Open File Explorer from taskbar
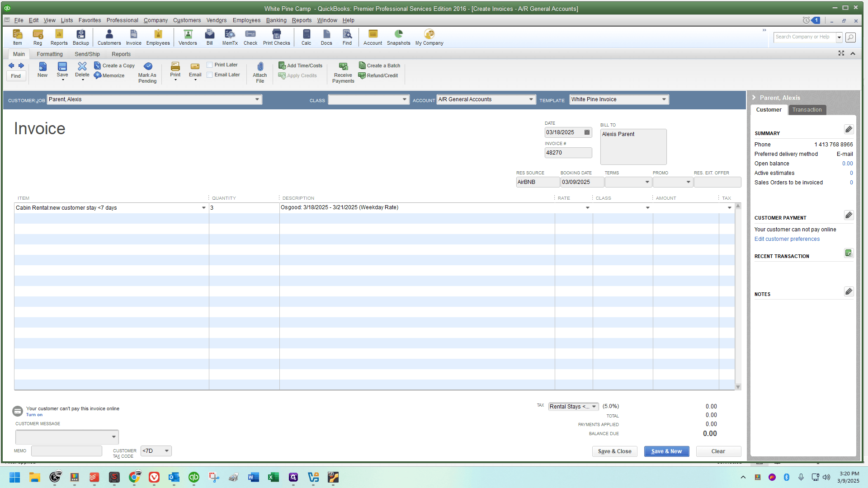868x488 pixels. tap(35, 477)
